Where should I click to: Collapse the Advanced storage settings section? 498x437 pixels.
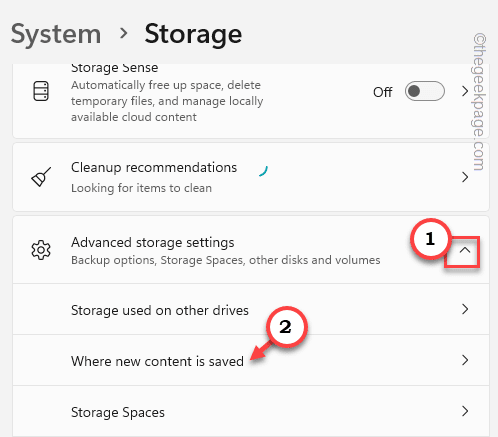pos(465,250)
